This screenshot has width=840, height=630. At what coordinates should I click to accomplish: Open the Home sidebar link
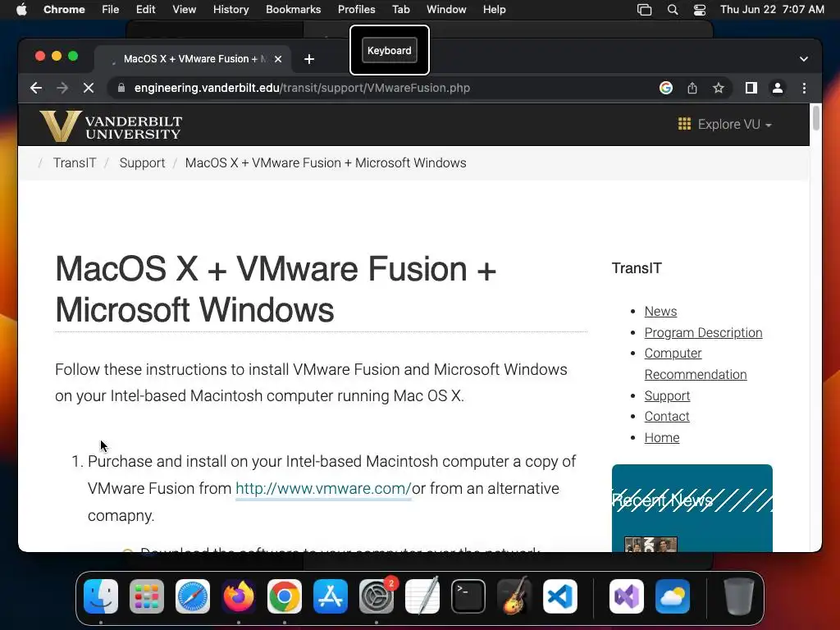[662, 438]
